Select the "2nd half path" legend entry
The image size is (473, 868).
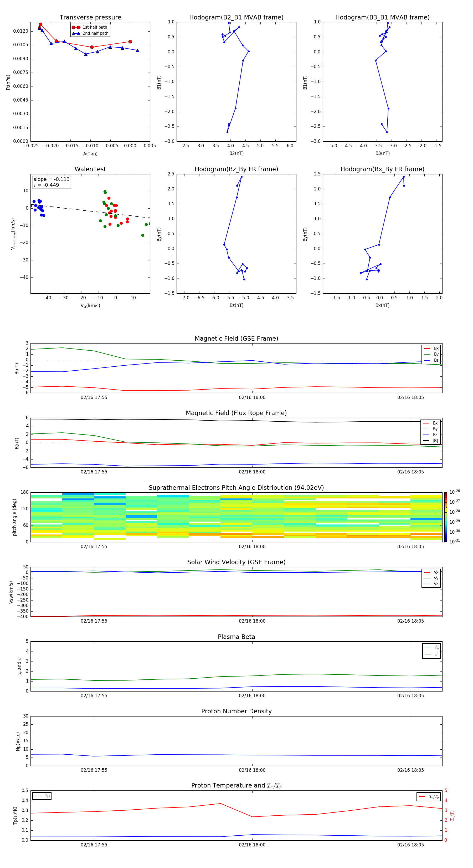coord(90,33)
